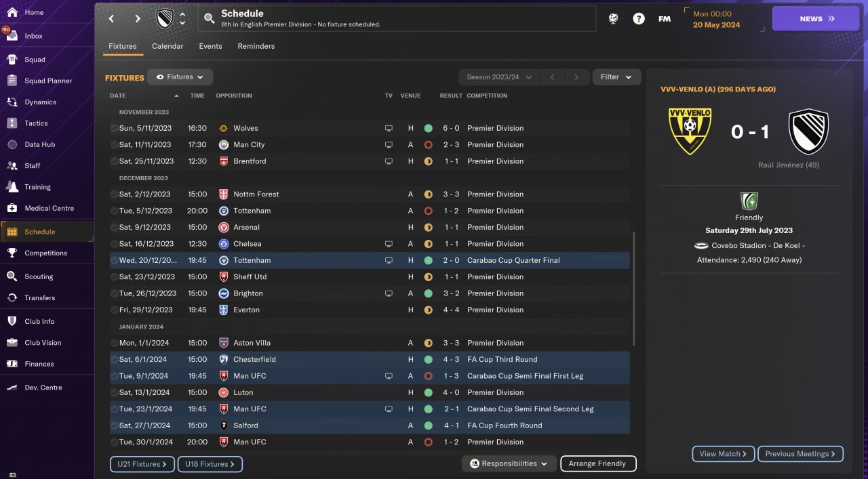The image size is (868, 479).
Task: Click the View Match button
Action: point(723,454)
